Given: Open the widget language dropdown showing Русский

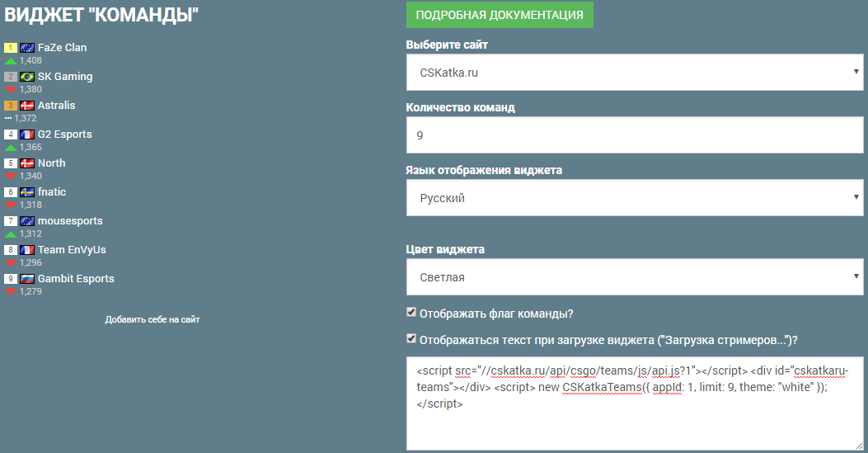Looking at the screenshot, I should [635, 198].
